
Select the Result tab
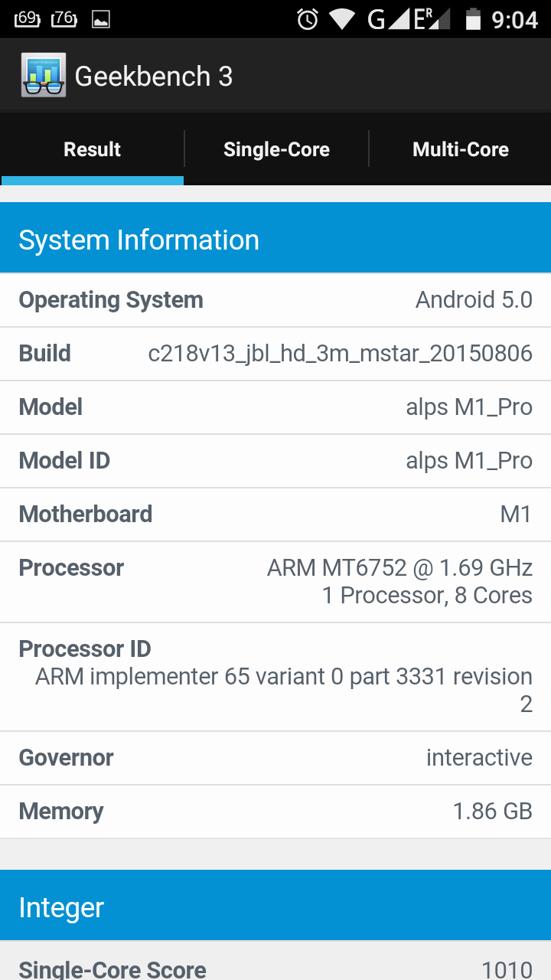coord(93,149)
